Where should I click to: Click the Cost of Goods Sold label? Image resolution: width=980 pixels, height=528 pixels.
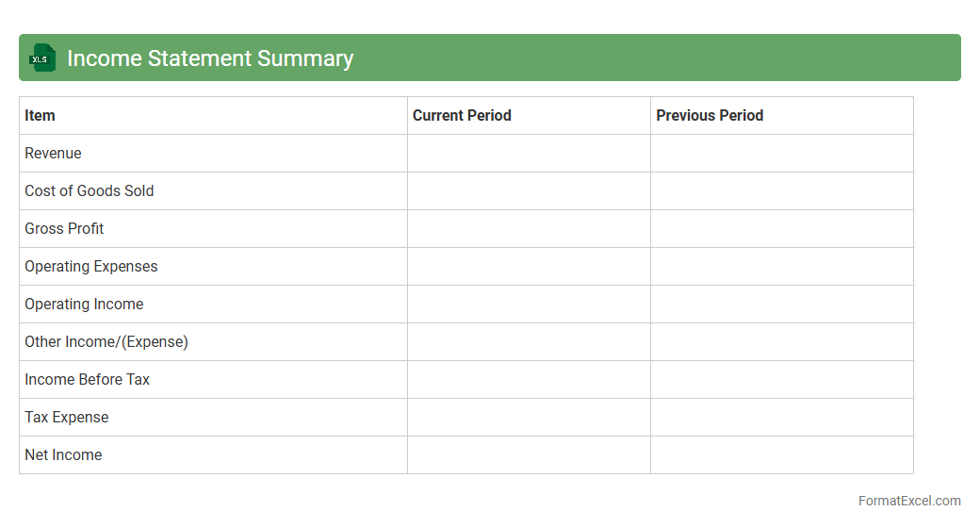pos(89,190)
